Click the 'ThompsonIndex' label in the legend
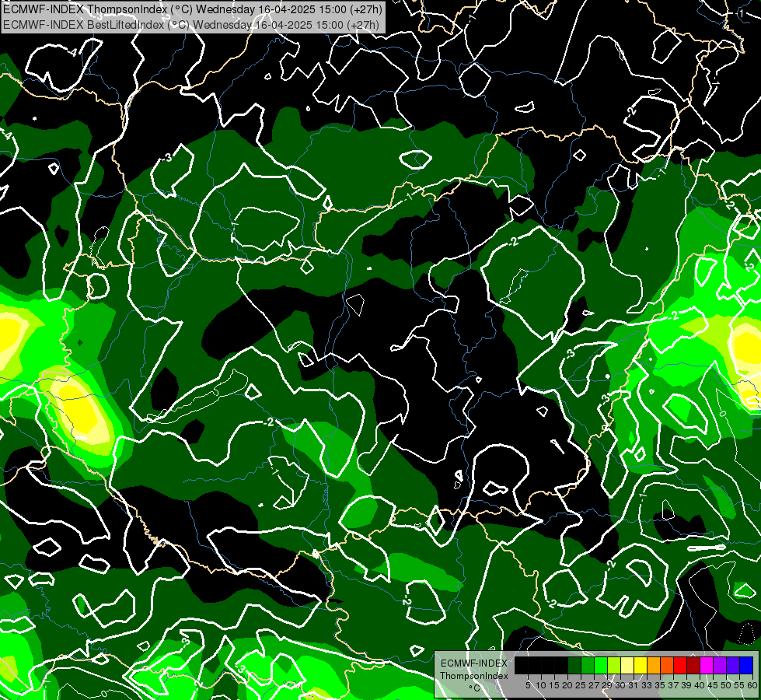Image resolution: width=761 pixels, height=700 pixels. pyautogui.click(x=474, y=676)
